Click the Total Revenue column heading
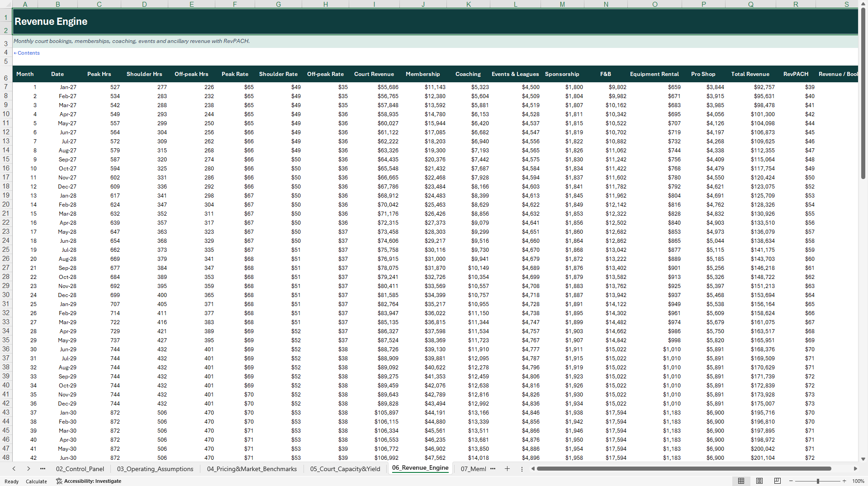Screen dimensions: 868x486 coord(750,74)
